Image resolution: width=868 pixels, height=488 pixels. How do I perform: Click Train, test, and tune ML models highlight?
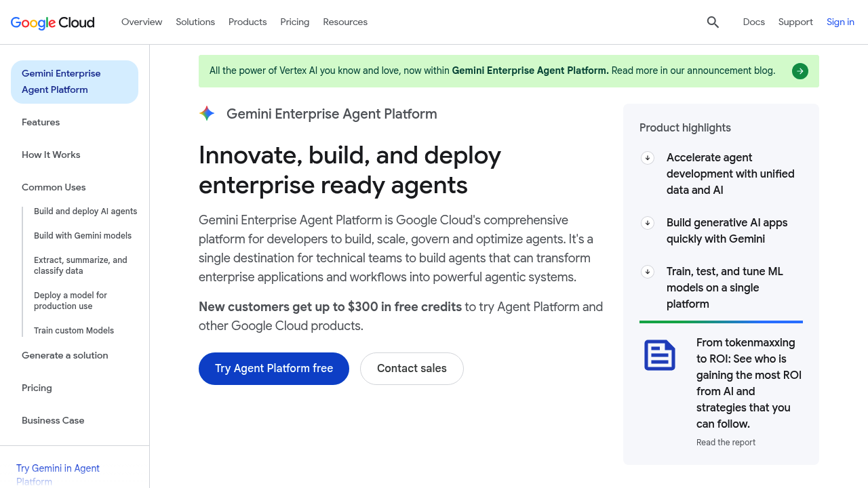[x=725, y=288]
